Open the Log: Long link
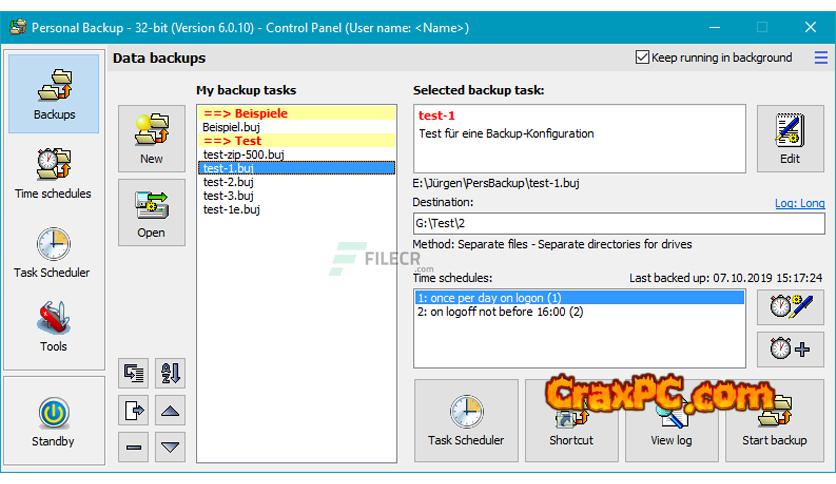Screen dimensions: 836x484 [x=800, y=203]
